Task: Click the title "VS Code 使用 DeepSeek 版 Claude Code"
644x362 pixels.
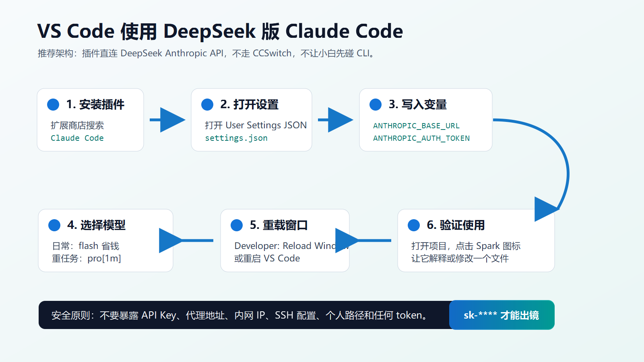Action: 220,31
